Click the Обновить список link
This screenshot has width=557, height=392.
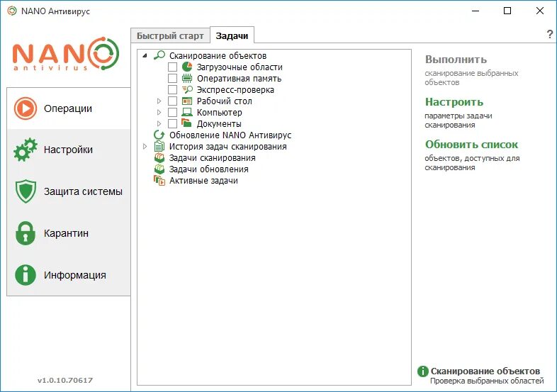(471, 145)
